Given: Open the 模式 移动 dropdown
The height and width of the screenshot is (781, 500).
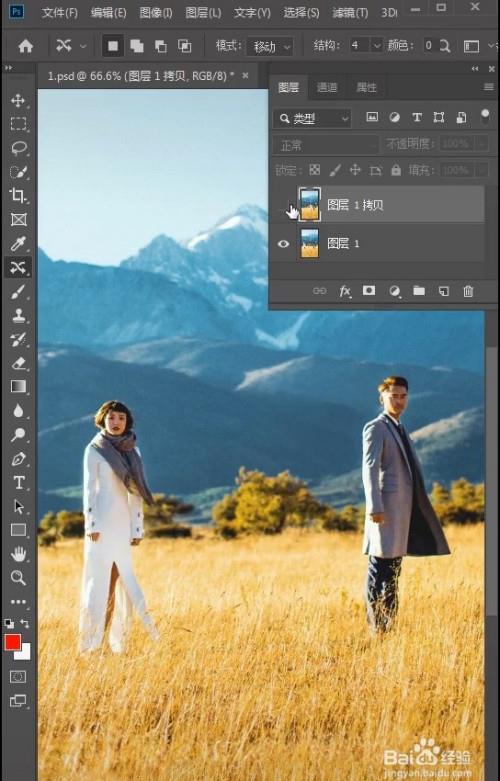Looking at the screenshot, I should tap(270, 46).
